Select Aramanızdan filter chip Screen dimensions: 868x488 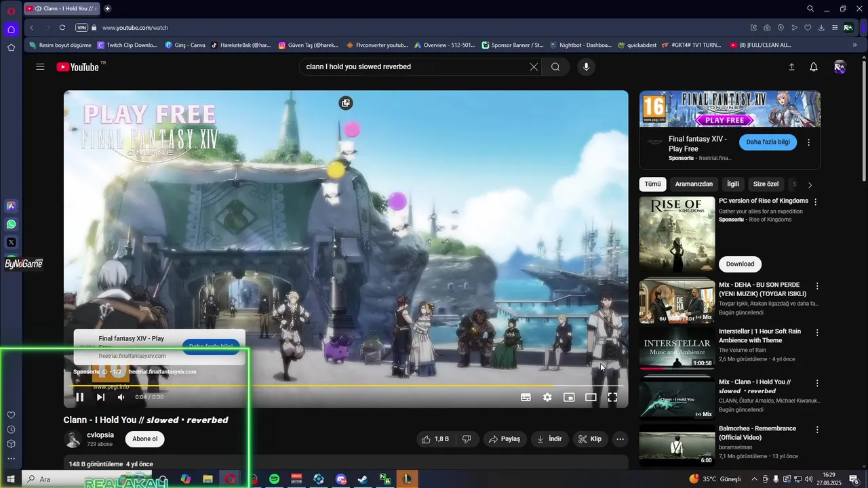click(x=694, y=184)
